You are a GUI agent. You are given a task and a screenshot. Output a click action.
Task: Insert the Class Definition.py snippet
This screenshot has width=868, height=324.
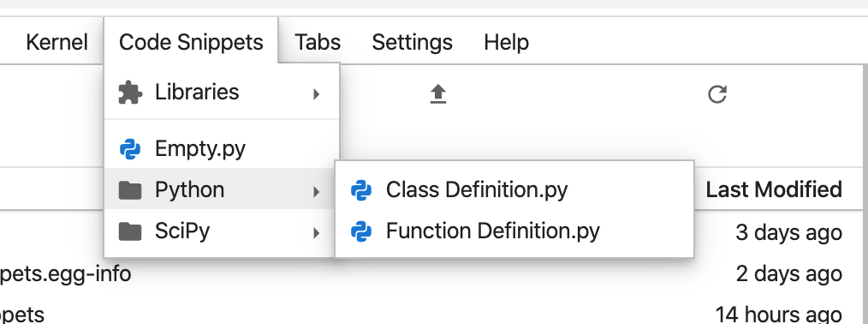pyautogui.click(x=514, y=189)
